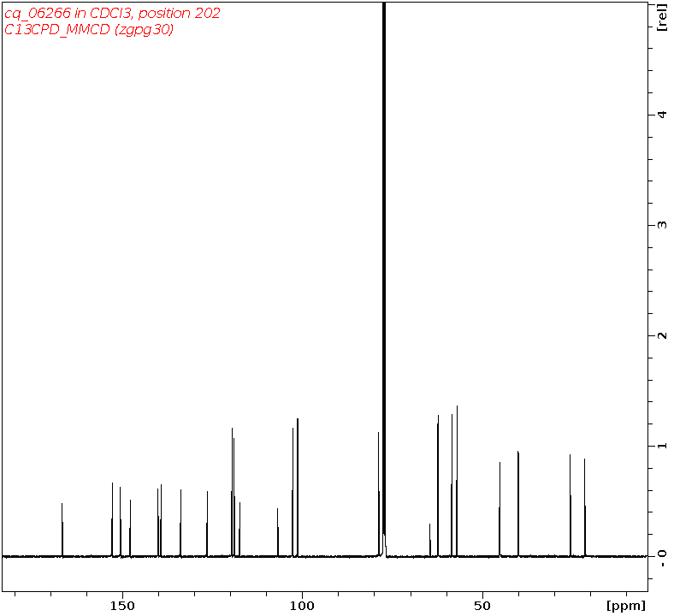Click the '1' value on the intensity axis
This screenshot has height=616, width=674.
[x=662, y=446]
